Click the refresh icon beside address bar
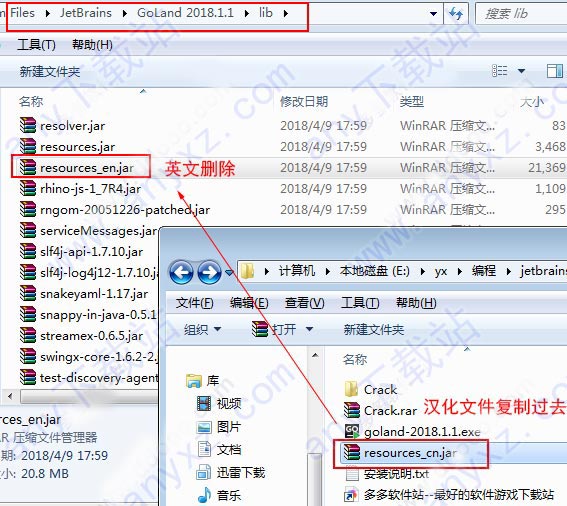Viewport: 567px width, 506px height. [x=456, y=13]
